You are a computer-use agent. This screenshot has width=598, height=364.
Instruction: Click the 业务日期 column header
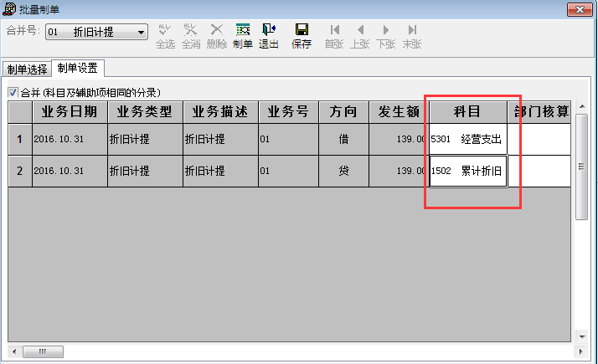pos(70,112)
